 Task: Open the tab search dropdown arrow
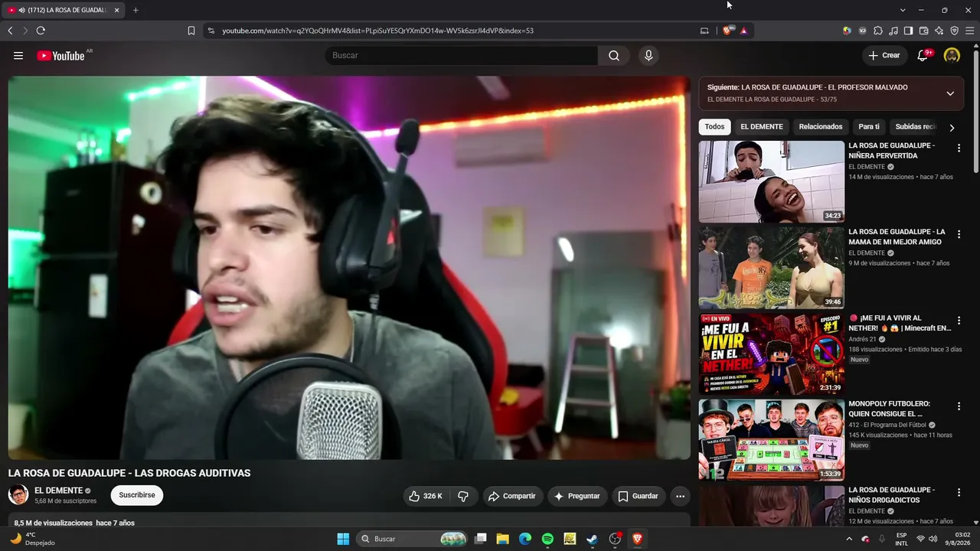pos(903,10)
